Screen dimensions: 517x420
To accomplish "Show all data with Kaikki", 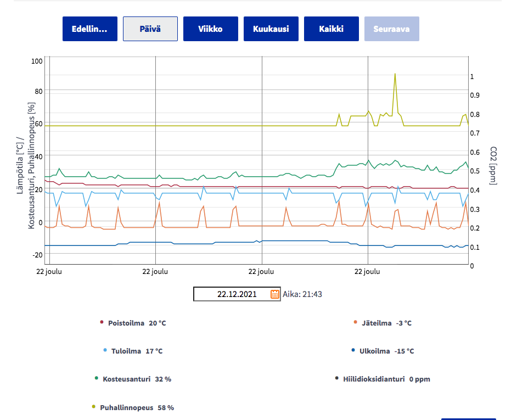I will coord(331,29).
